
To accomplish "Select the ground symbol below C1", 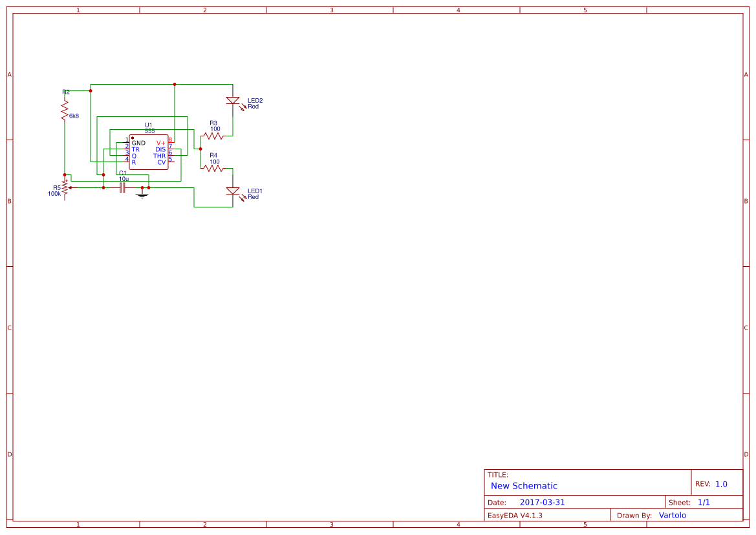I will pos(142,194).
